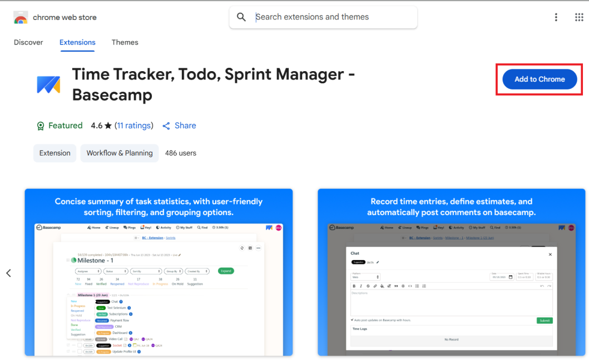The height and width of the screenshot is (364, 589).
Task: Open the 11 ratings link
Action: (133, 126)
